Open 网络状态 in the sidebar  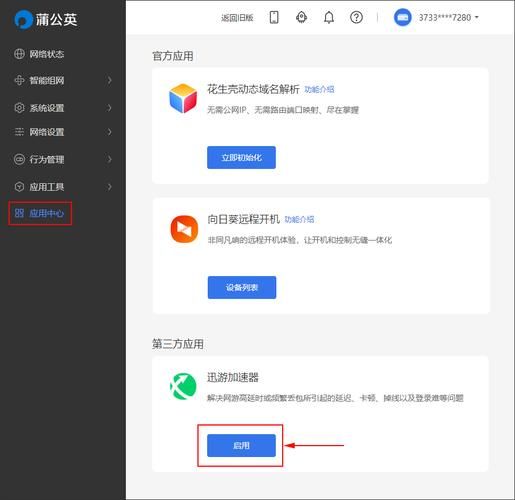47,54
